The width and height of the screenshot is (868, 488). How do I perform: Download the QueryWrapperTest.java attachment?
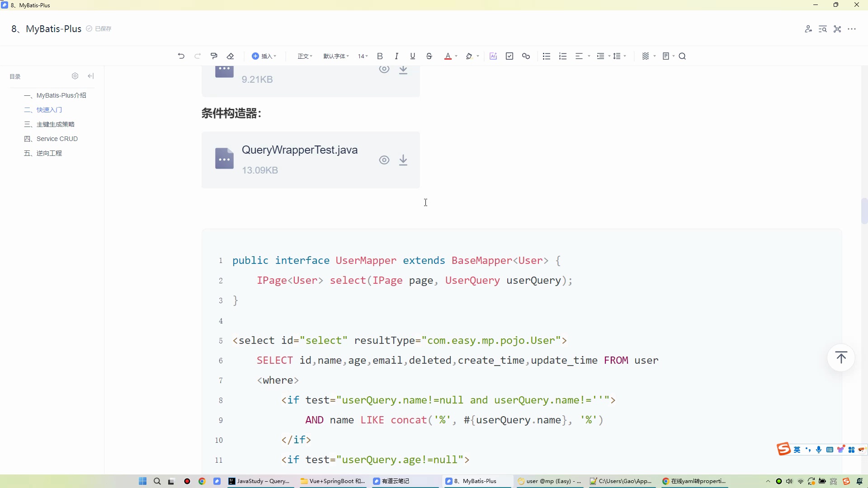[x=403, y=160]
